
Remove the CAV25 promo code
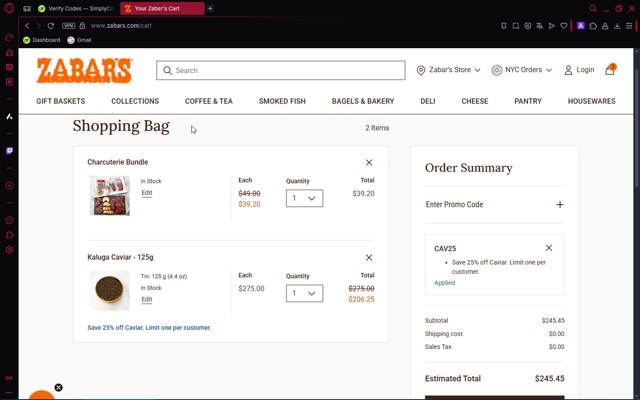(x=549, y=248)
